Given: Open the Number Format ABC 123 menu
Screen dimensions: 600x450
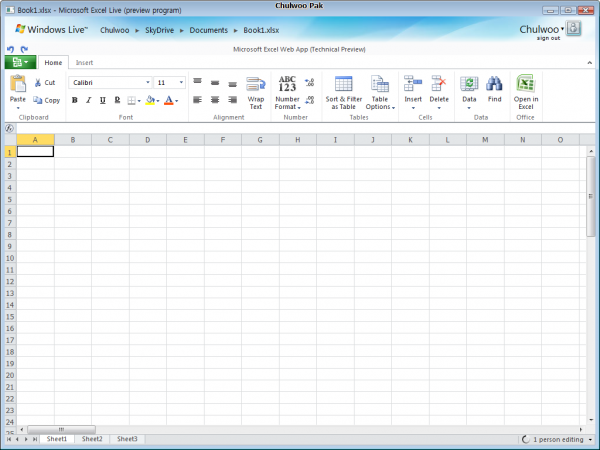Looking at the screenshot, I should click(288, 93).
